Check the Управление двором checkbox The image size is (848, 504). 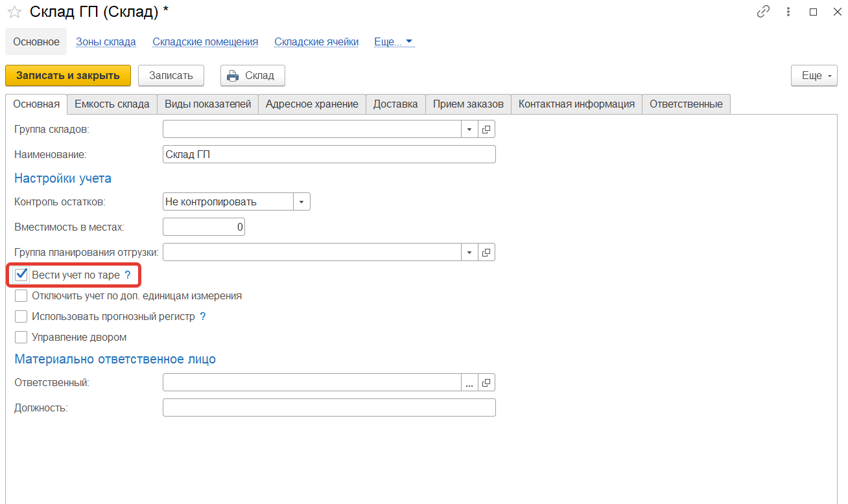coord(21,338)
